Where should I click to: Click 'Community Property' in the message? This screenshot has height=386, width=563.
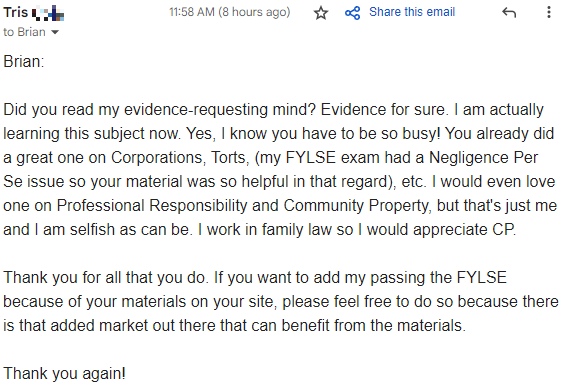click(x=357, y=205)
